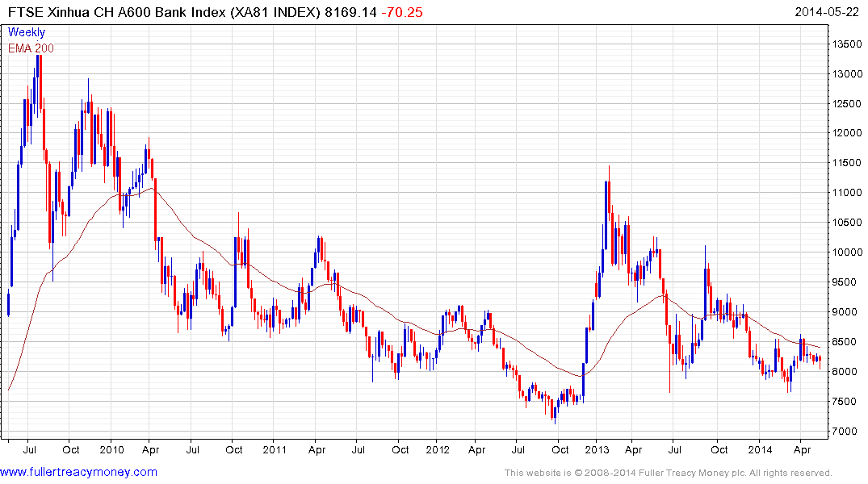Image resolution: width=868 pixels, height=484 pixels.
Task: Click the 'EMA 200' legend label
Action: tap(31, 48)
